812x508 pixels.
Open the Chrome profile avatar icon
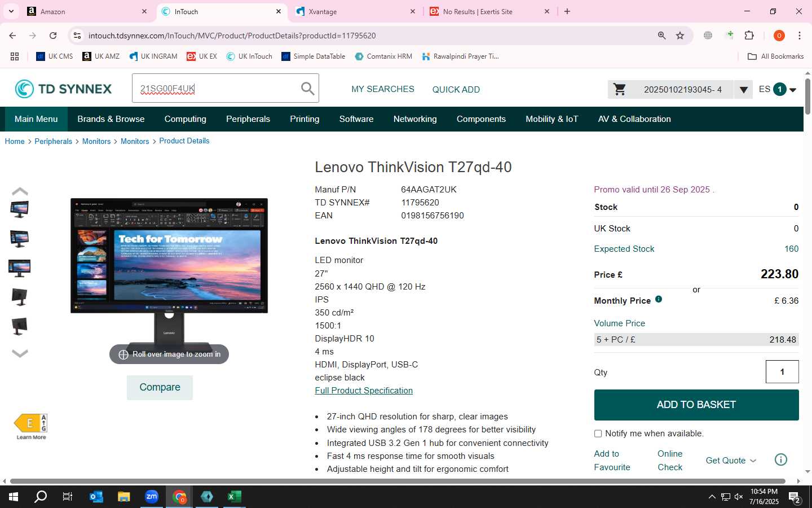click(x=779, y=36)
